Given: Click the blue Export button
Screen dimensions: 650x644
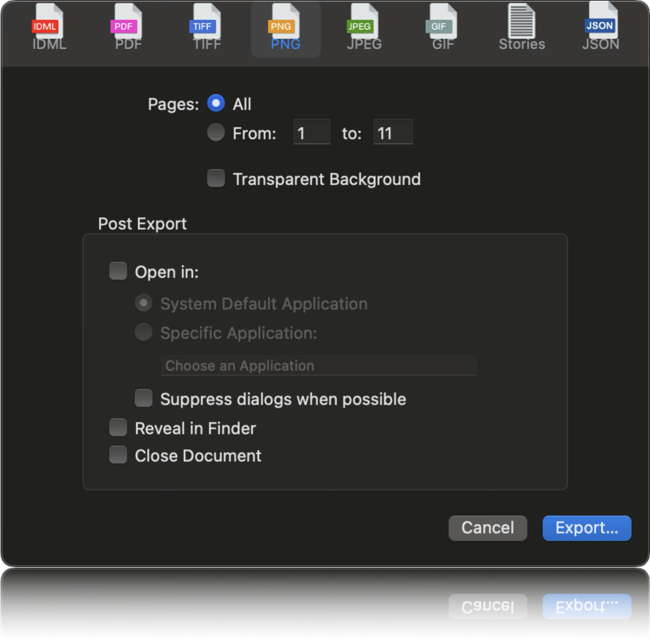Looking at the screenshot, I should [587, 528].
